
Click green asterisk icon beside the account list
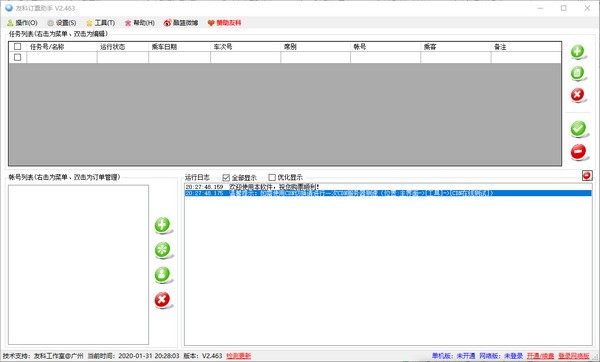click(x=162, y=250)
